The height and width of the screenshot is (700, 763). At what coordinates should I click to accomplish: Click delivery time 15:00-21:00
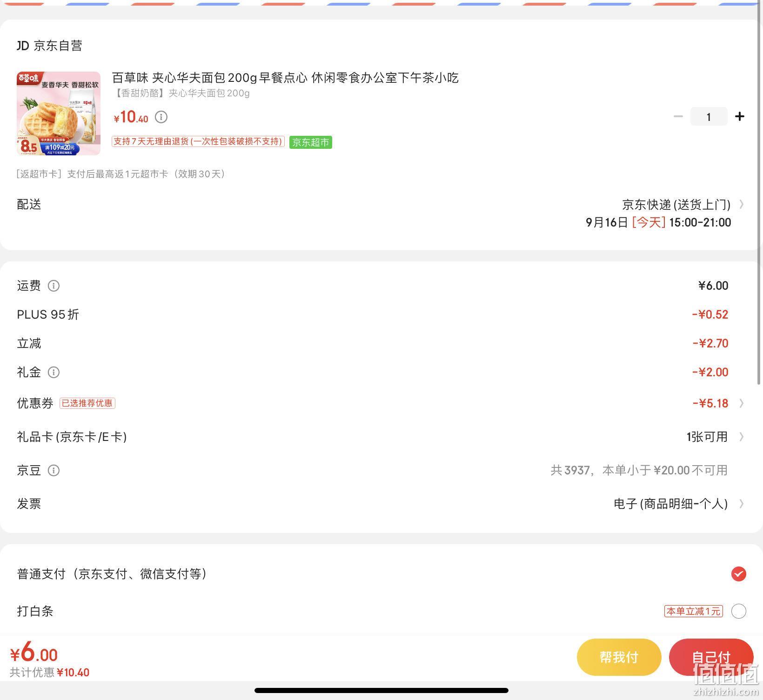[x=700, y=222]
